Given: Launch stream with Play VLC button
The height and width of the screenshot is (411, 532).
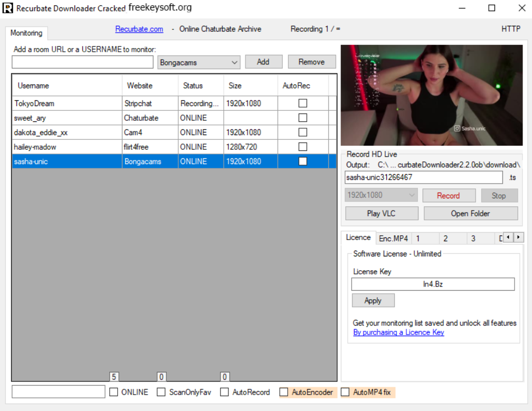Looking at the screenshot, I should click(382, 213).
